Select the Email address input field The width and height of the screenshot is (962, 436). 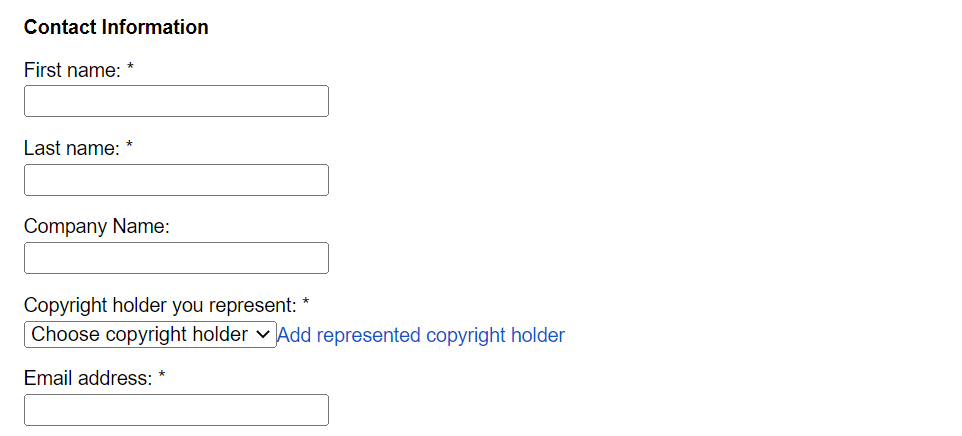[176, 410]
